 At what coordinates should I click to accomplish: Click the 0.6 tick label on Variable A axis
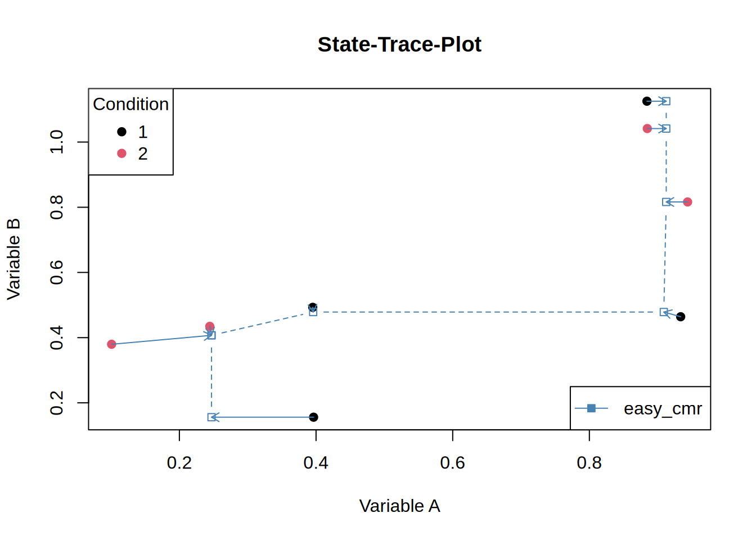[x=452, y=462]
